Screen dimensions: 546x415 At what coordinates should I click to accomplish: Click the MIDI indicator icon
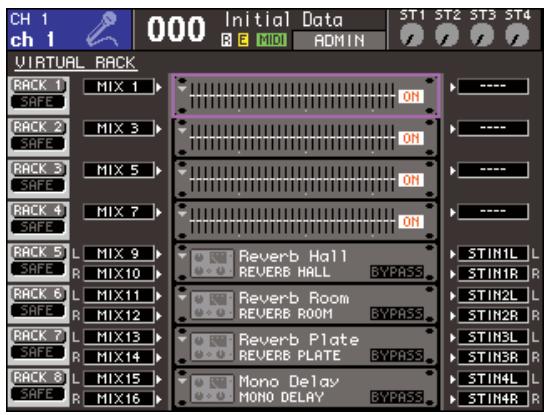[x=272, y=40]
